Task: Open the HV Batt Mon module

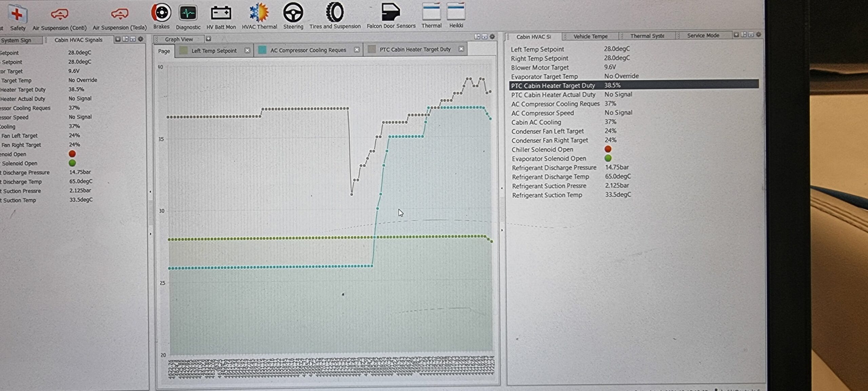Action: tap(221, 17)
